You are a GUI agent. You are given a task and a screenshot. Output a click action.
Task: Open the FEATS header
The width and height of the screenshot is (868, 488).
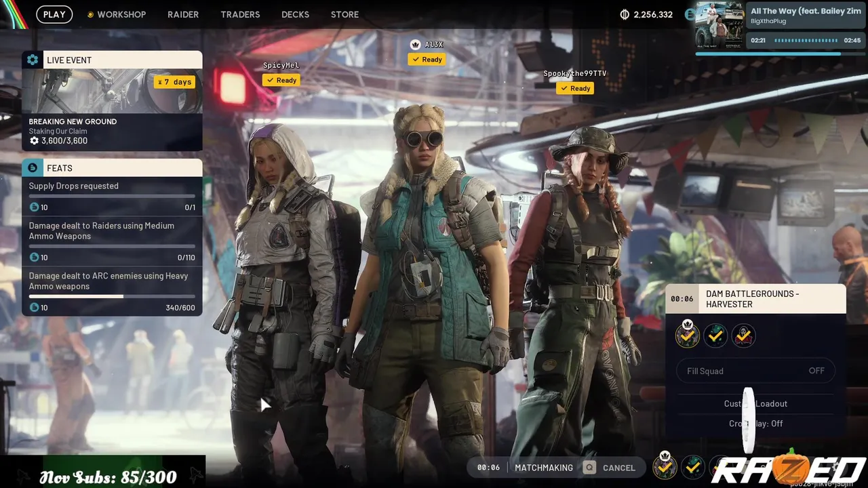tap(112, 167)
